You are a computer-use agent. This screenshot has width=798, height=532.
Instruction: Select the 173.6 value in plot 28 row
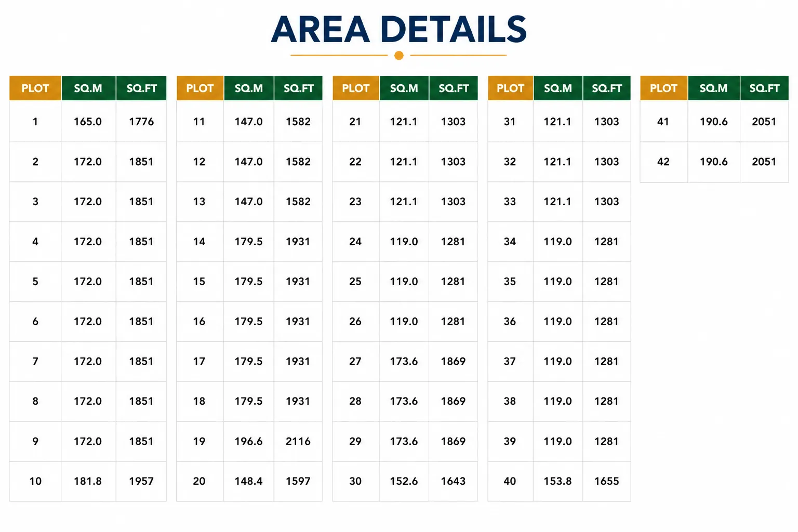pos(404,401)
